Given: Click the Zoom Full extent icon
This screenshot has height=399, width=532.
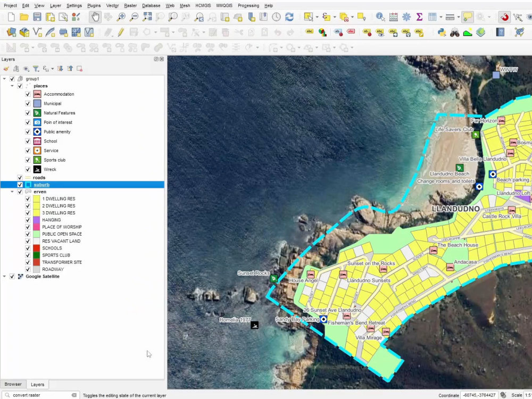Looking at the screenshot, I should coord(147,17).
